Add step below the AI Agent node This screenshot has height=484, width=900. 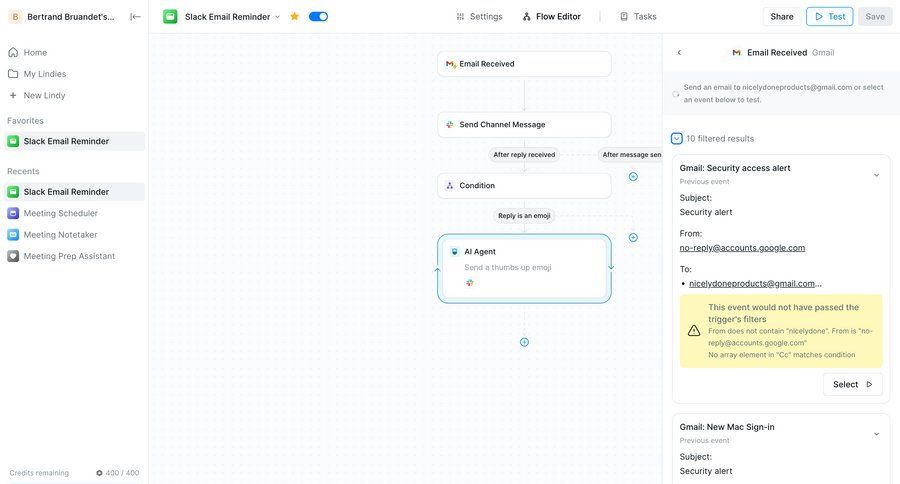point(524,342)
